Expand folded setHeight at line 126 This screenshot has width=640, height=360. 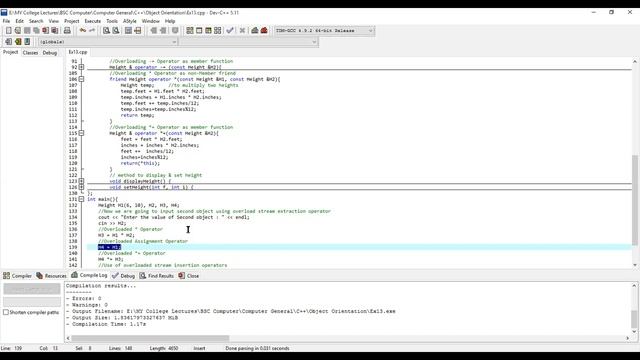(x=82, y=187)
